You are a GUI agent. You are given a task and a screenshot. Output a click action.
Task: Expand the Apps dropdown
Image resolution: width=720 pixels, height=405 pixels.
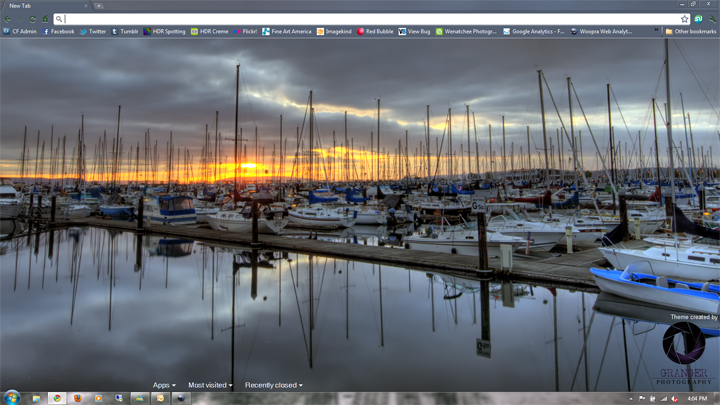164,385
